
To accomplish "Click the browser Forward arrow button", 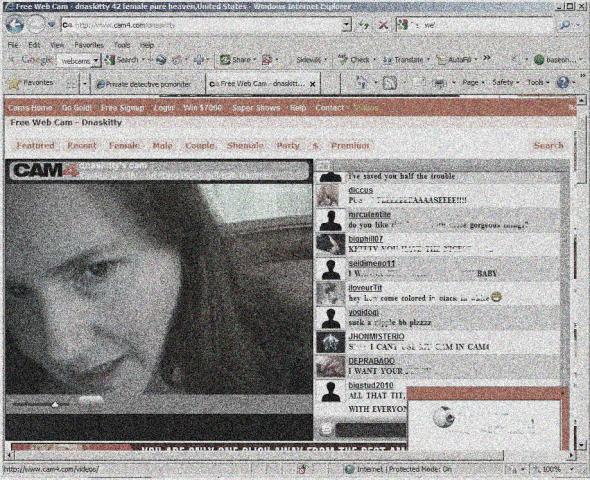I will [x=36, y=25].
